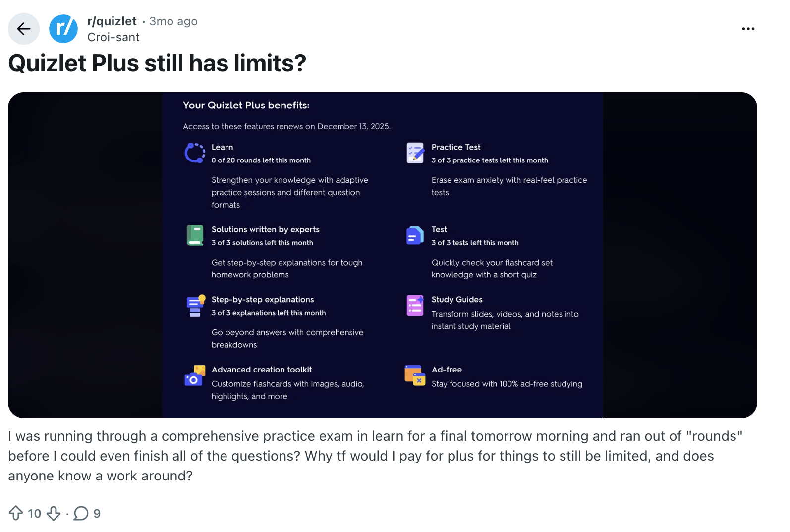Click the Advanced creation toolkit camera icon
790x532 pixels.
195,375
